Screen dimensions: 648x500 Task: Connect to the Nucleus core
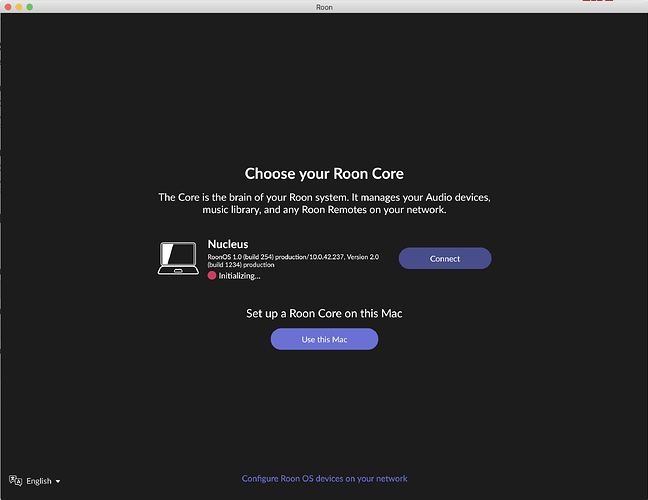click(x=445, y=258)
